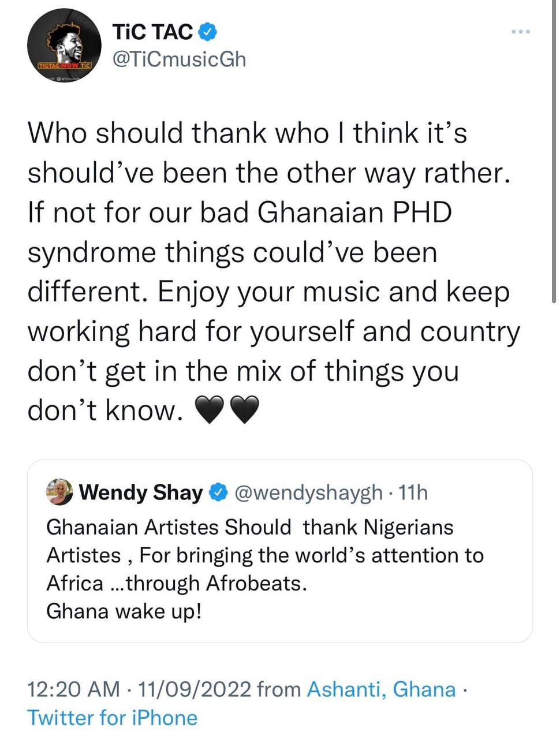Click the 11h timestamp on quoted tweet
This screenshot has width=560, height=739.
coord(413,492)
